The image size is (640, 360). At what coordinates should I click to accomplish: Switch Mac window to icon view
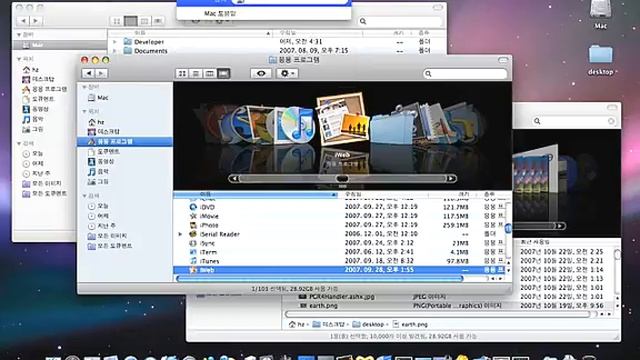tap(117, 21)
